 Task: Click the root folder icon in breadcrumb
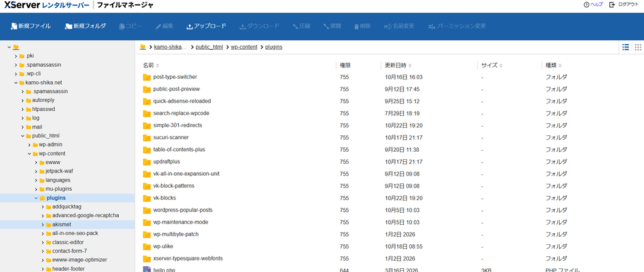(143, 47)
